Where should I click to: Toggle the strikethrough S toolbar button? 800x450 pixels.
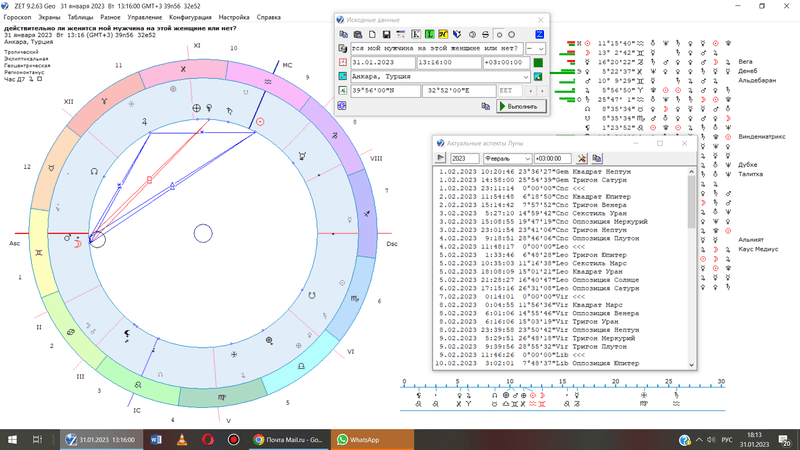(485, 34)
